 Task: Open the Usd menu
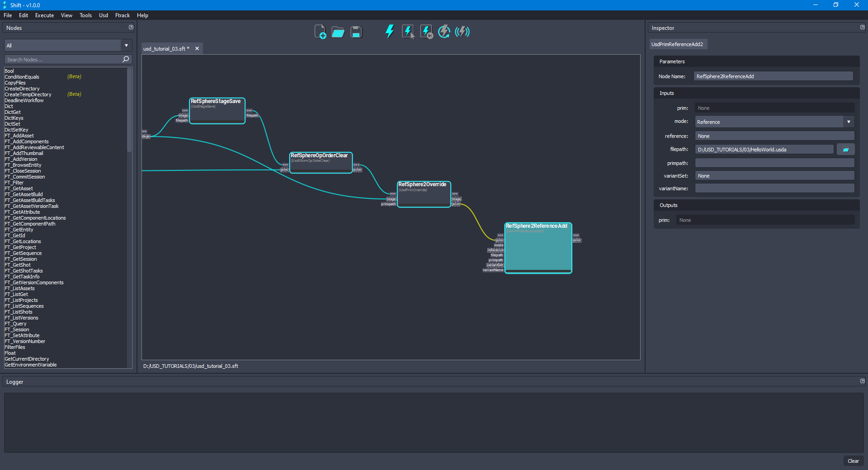click(103, 15)
